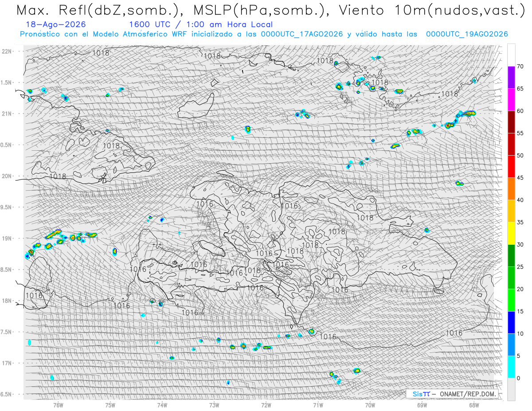Screen dimensions: 532x411
Task: Click the '76W' longitude label
Action: (x=58, y=405)
